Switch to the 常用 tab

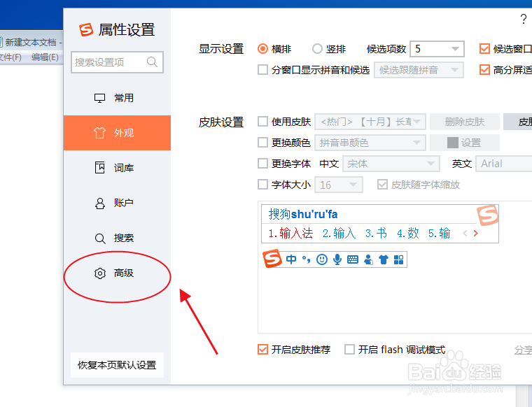click(x=117, y=98)
